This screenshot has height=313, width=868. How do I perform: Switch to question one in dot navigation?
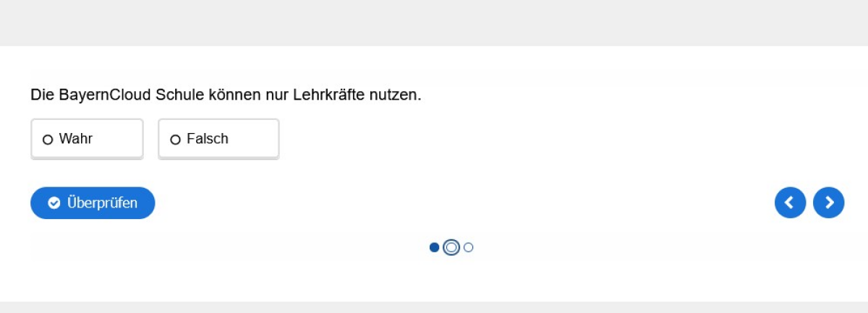[434, 247]
